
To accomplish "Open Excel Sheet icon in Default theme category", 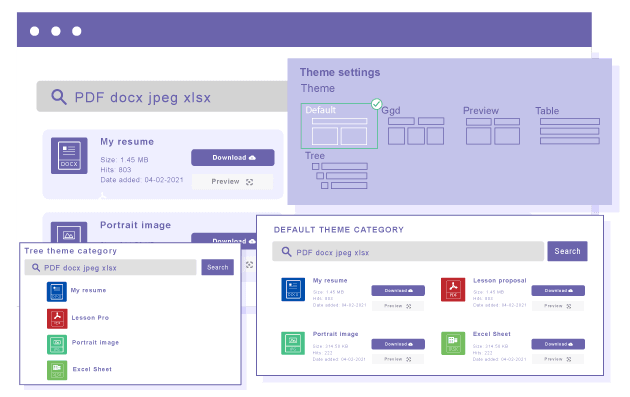I will coord(453,343).
